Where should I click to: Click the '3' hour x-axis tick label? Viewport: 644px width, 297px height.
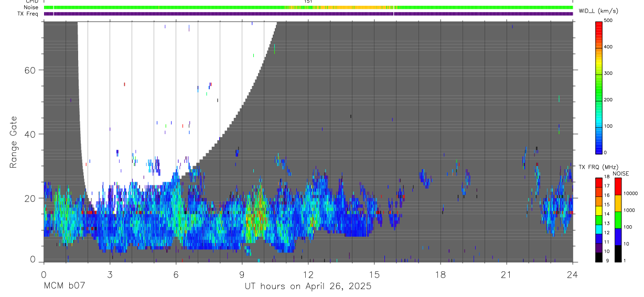(110, 274)
